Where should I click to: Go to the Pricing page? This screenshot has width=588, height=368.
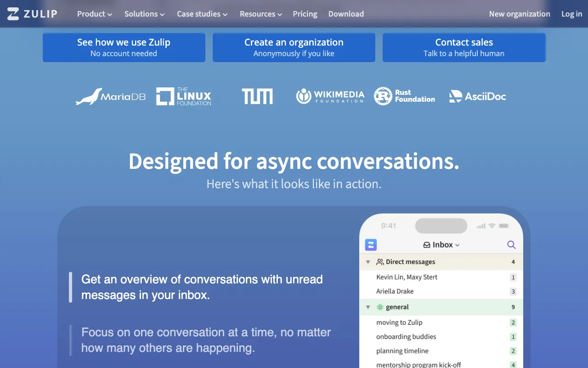(305, 14)
